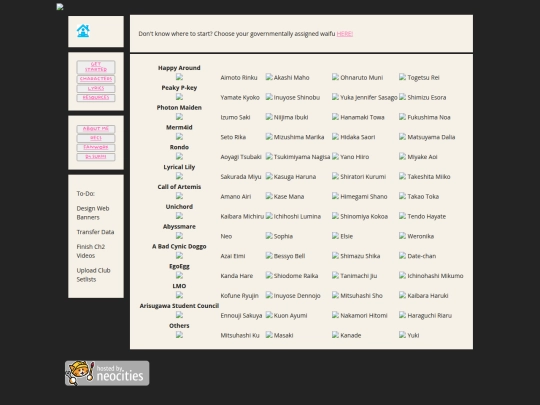
Task: Select the name Kofune Ryujin
Action: coord(239,296)
